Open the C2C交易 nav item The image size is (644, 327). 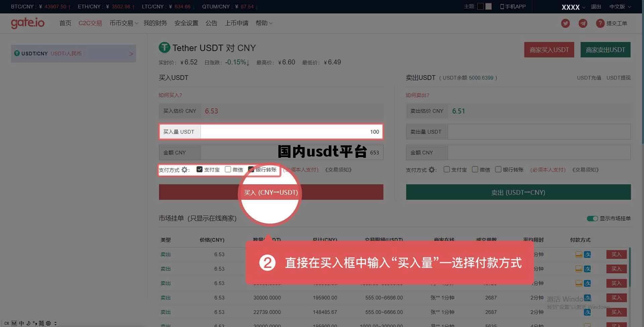pyautogui.click(x=90, y=23)
